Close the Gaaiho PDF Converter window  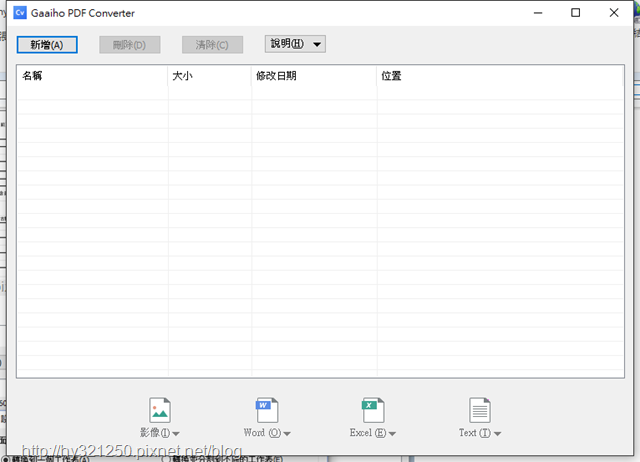tap(614, 13)
